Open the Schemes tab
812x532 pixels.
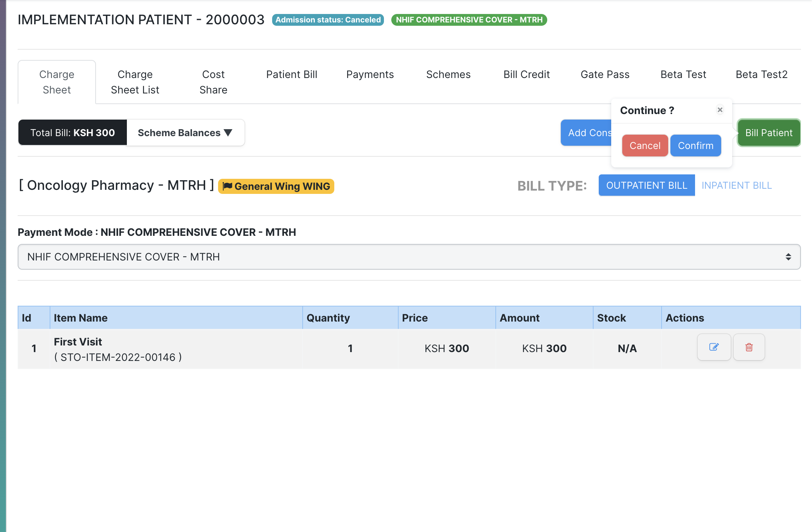tap(448, 74)
